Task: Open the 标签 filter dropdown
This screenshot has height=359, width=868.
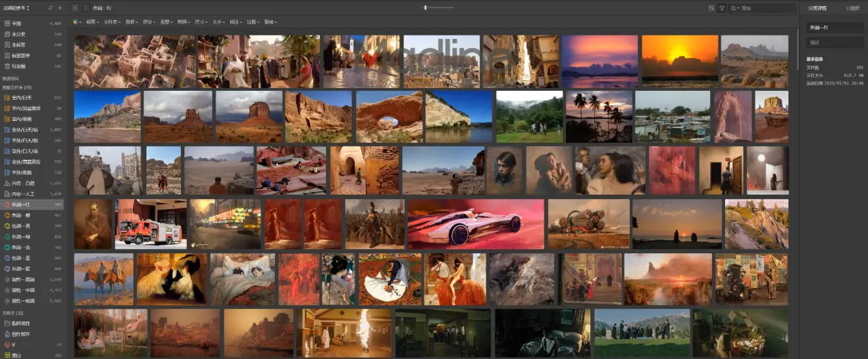Action: coord(92,22)
